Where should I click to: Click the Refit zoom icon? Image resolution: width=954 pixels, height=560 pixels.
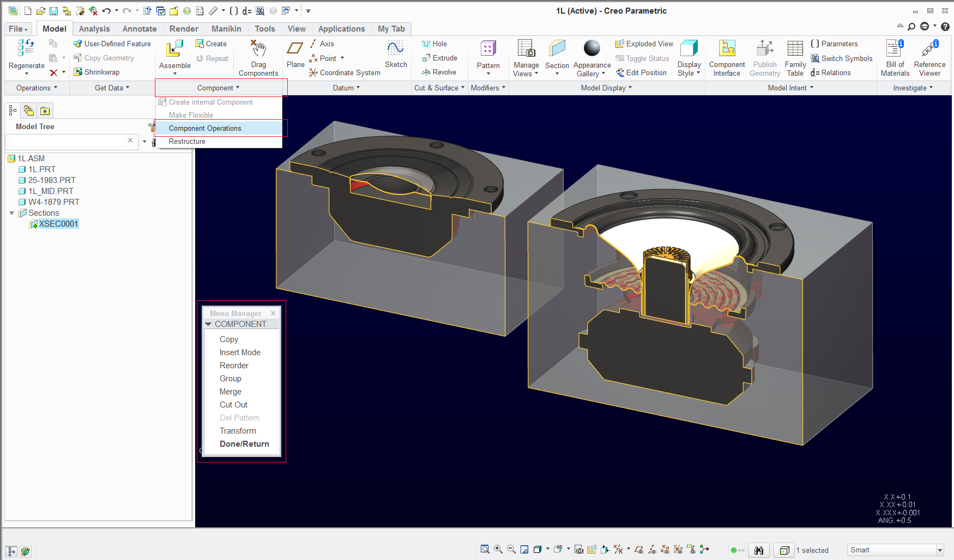click(x=485, y=550)
